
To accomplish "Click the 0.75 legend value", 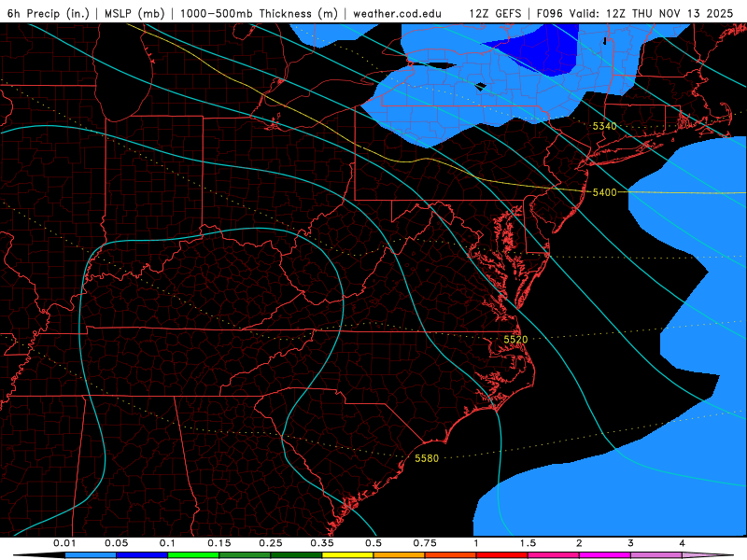I will click(x=425, y=543).
